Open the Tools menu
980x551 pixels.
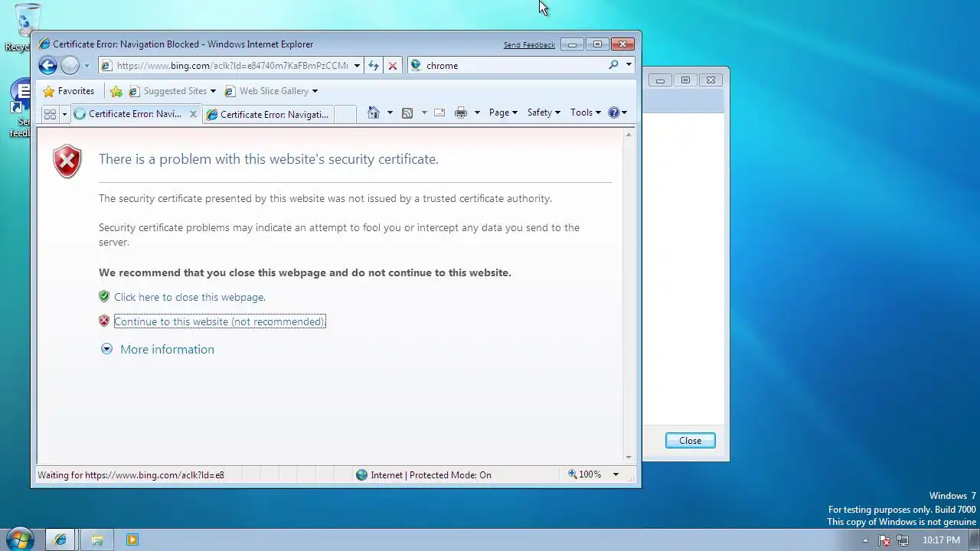click(x=586, y=112)
